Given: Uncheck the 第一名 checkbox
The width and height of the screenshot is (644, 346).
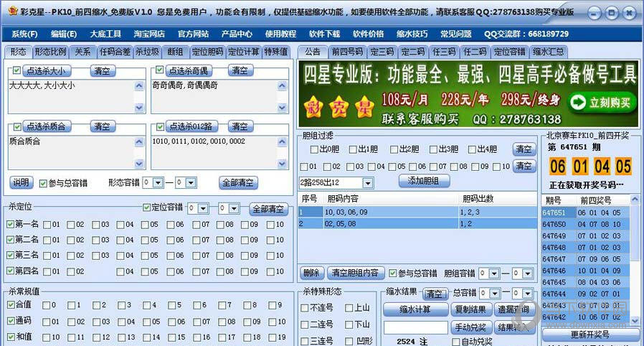Looking at the screenshot, I should coord(10,225).
